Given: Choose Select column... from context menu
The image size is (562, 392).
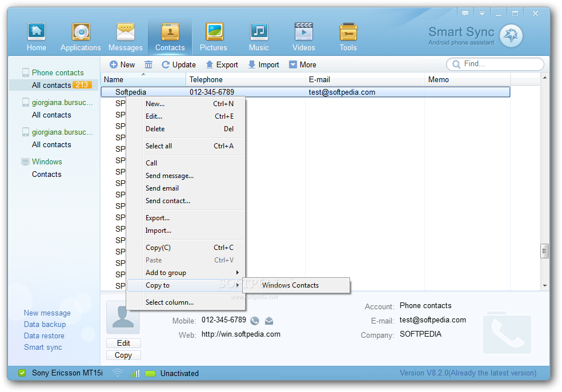Looking at the screenshot, I should [186, 302].
